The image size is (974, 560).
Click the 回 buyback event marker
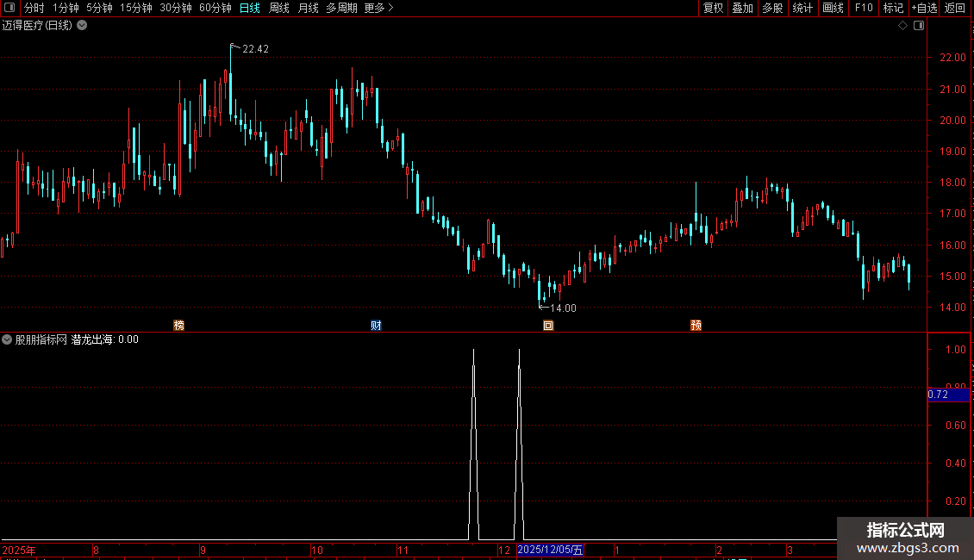pyautogui.click(x=548, y=326)
